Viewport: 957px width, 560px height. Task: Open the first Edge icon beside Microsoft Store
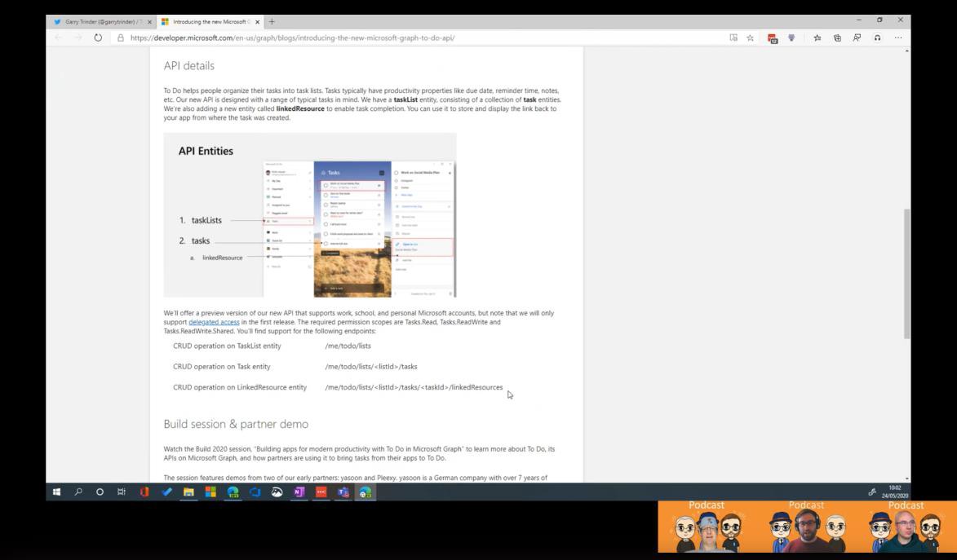[x=233, y=492]
